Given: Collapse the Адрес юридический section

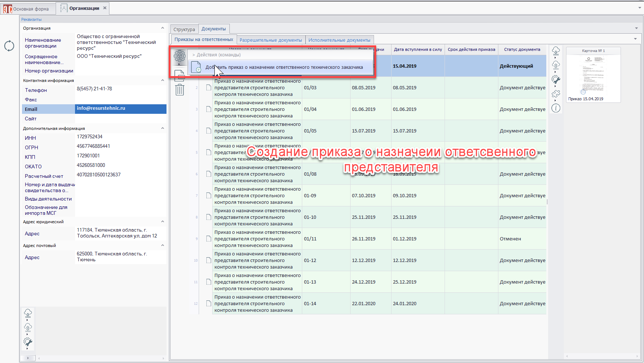Looking at the screenshot, I should [162, 222].
